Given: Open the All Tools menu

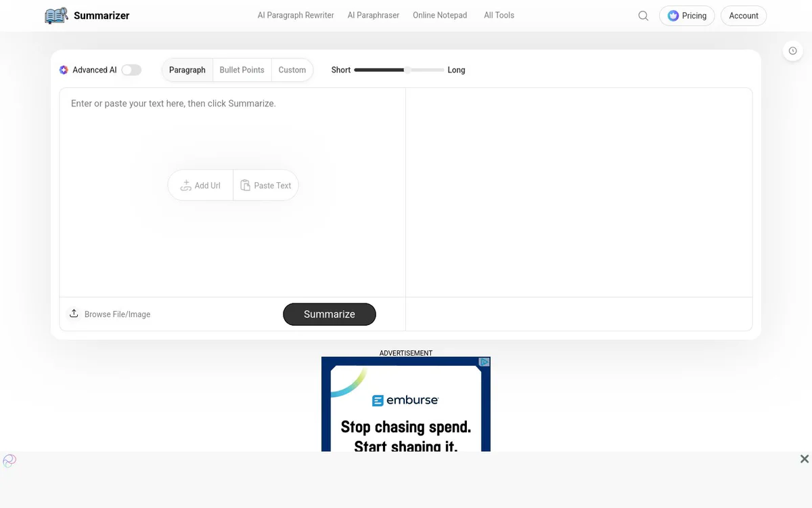Looking at the screenshot, I should click(499, 16).
